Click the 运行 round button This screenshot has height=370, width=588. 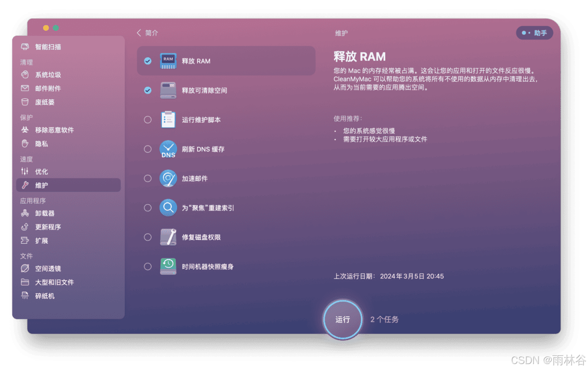(x=343, y=320)
